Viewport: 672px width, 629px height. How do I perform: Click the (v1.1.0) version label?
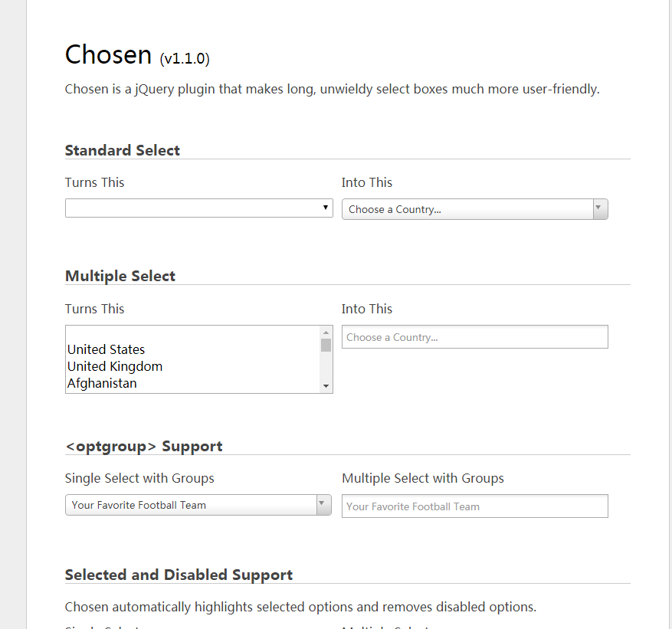(185, 58)
